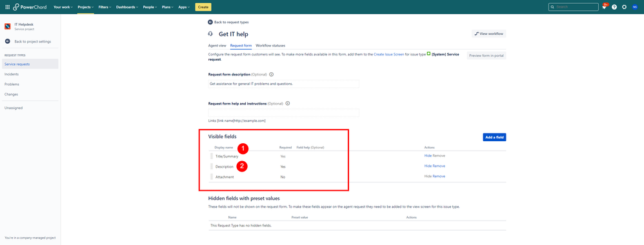Click the back arrow icon beside Back to request types

coord(210,22)
